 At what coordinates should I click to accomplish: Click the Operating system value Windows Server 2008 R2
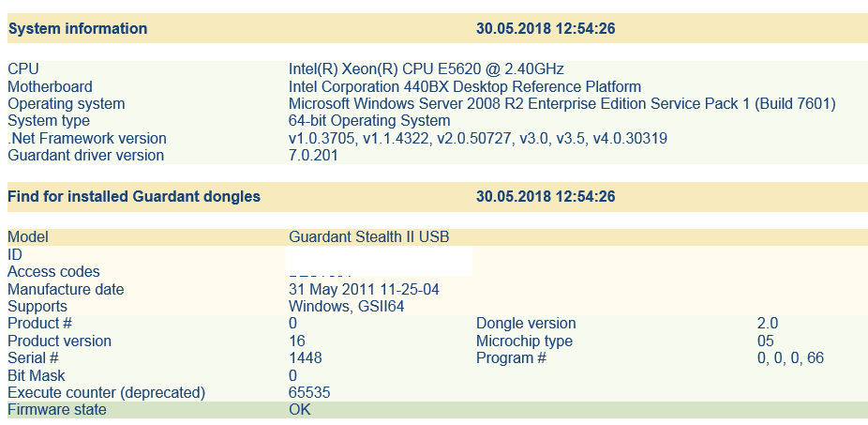561,104
